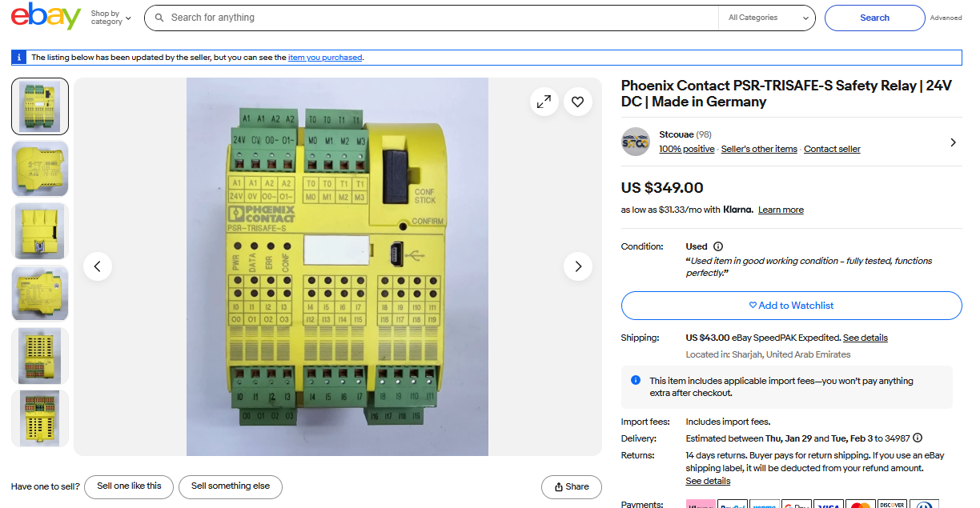Add item to favorites with heart icon
980x508 pixels.
[577, 102]
